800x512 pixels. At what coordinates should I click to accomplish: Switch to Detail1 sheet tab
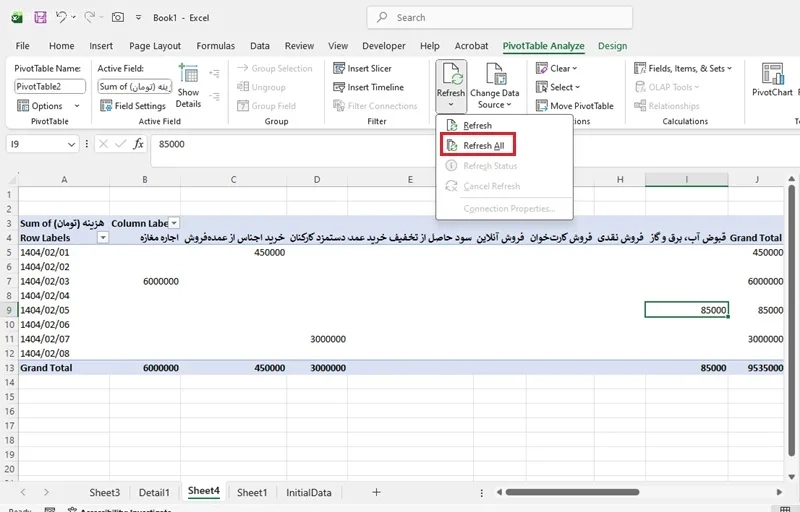tap(154, 493)
